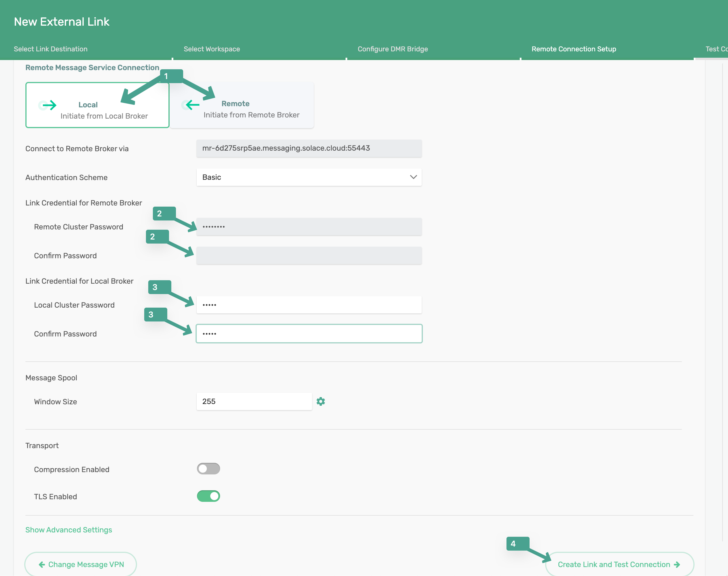Go to the Select Workspace step
This screenshot has height=576, width=728.
pyautogui.click(x=212, y=48)
